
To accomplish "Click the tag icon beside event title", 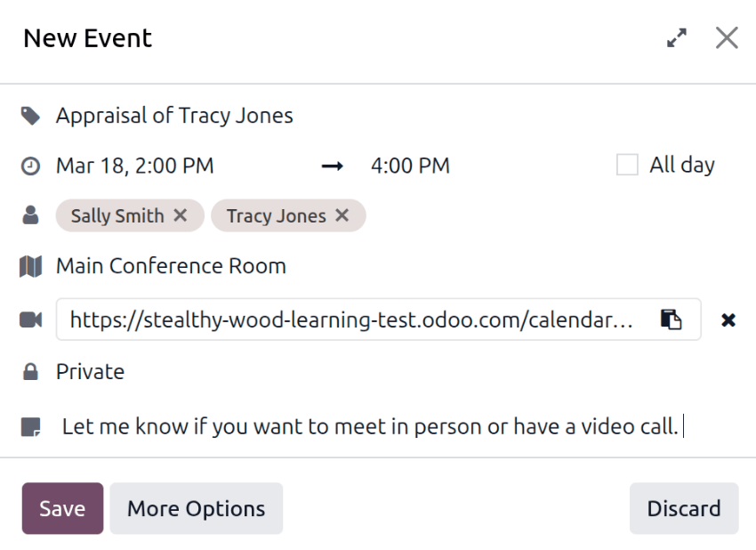I will click(31, 116).
